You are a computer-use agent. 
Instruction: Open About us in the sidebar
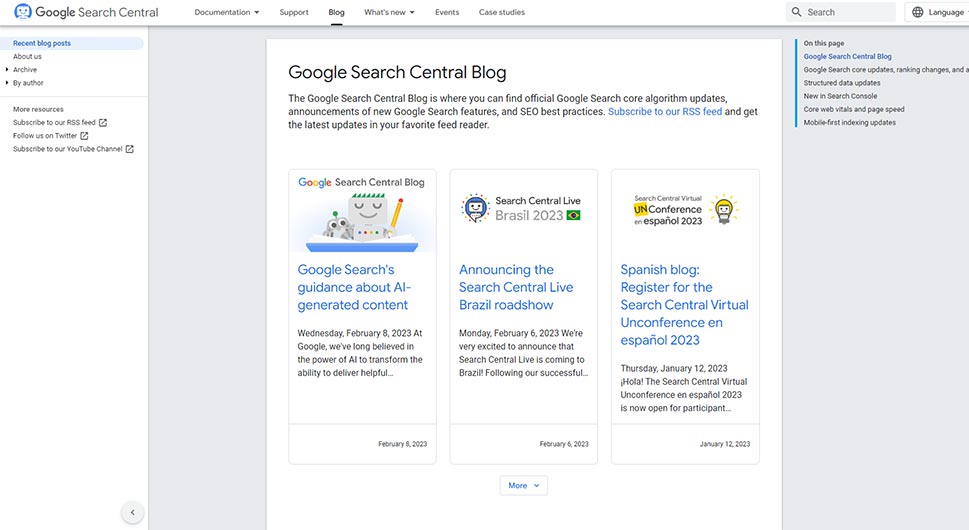click(27, 56)
